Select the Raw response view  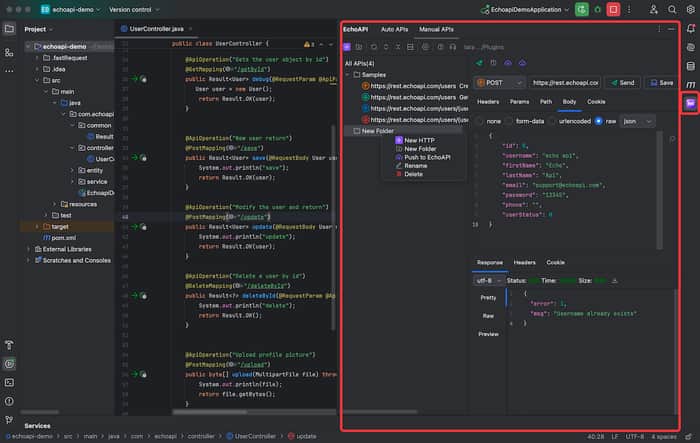[x=488, y=316]
